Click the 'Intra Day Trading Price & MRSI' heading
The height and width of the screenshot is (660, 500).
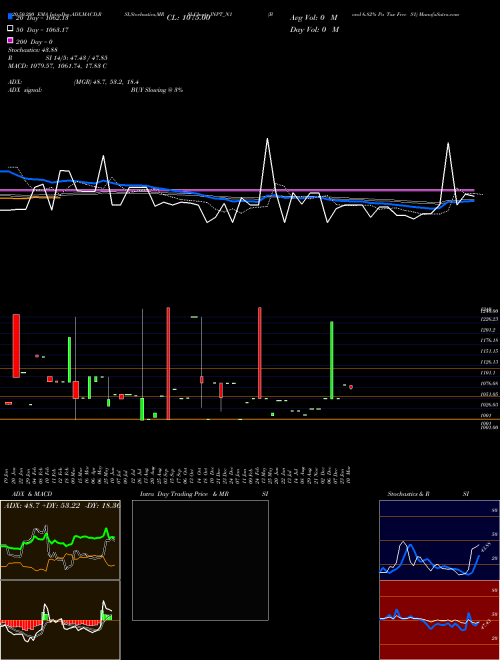[204, 494]
